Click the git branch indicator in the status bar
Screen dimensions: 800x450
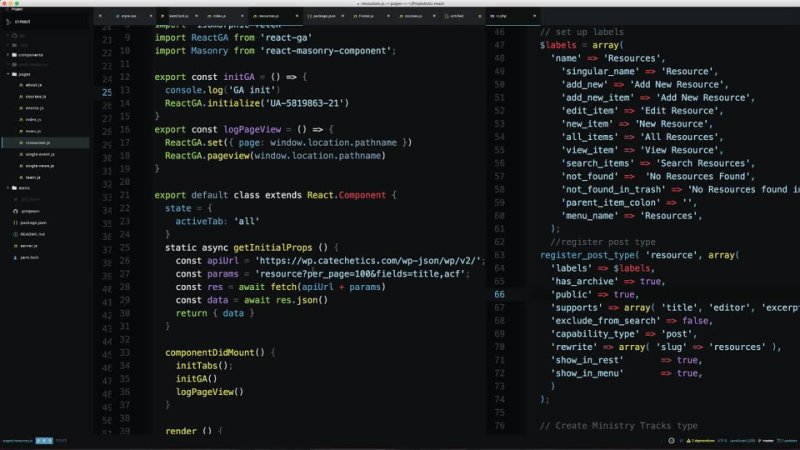(x=766, y=441)
